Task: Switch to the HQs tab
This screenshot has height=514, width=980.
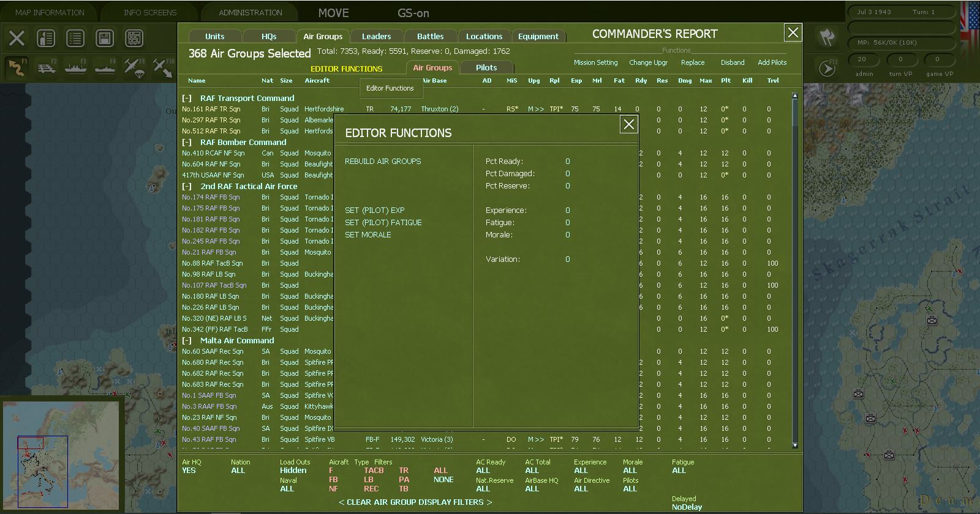Action: pos(269,36)
